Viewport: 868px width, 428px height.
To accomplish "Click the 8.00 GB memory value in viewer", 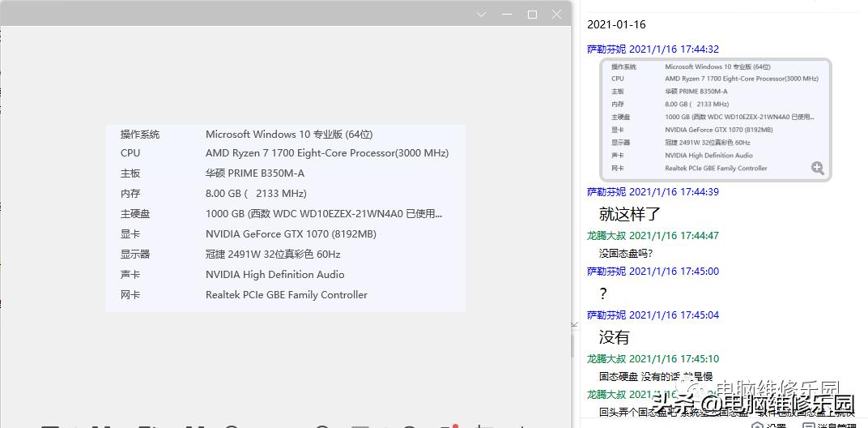I will tap(256, 194).
